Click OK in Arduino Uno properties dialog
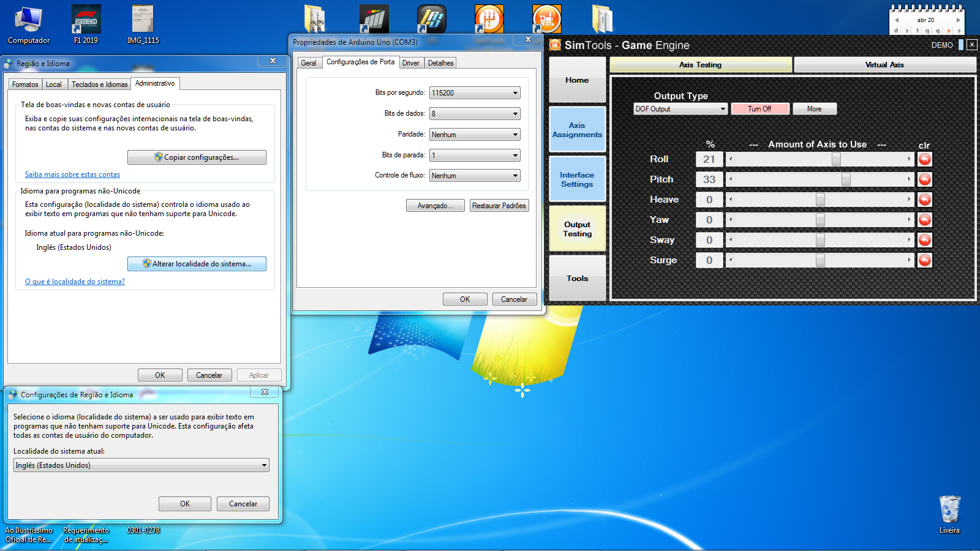Viewport: 980px width, 551px height. point(465,299)
